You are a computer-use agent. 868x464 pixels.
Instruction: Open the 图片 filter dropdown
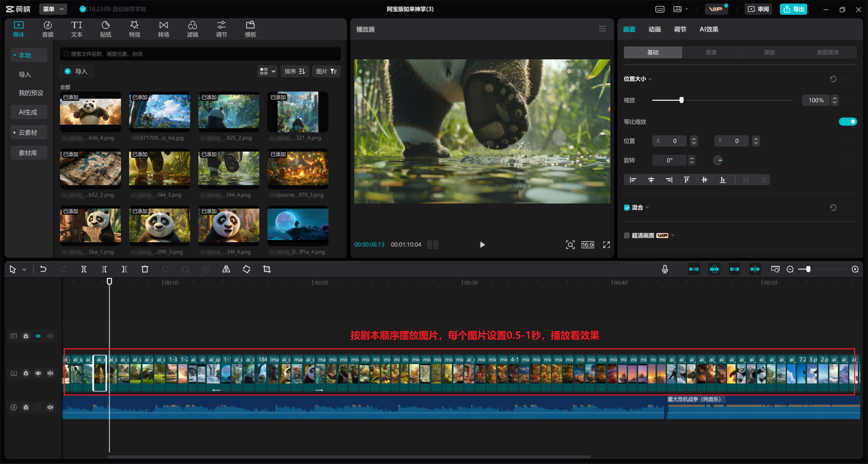(326, 71)
